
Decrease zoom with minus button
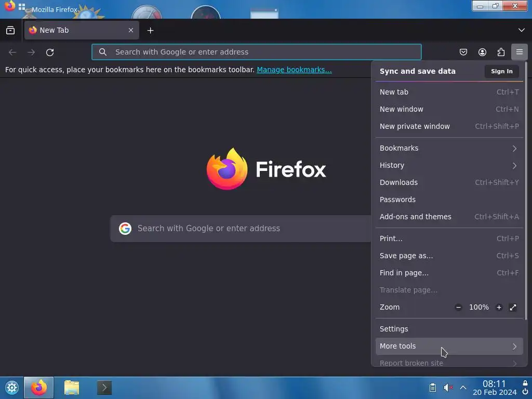[x=458, y=308]
